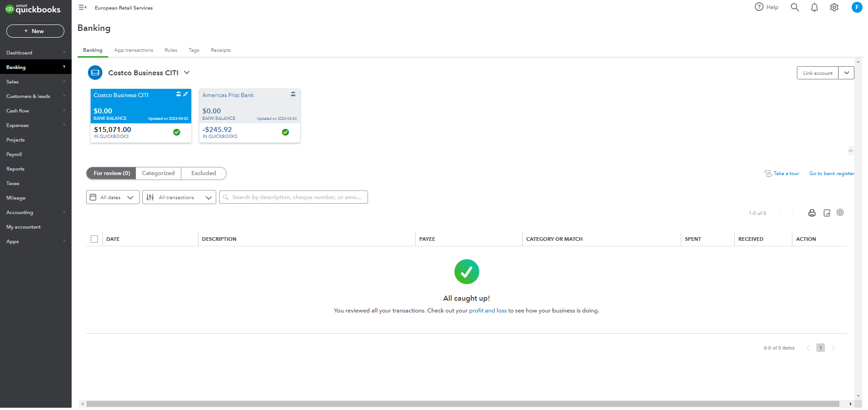Click the Take a tour signpost icon
The image size is (868, 410).
768,174
